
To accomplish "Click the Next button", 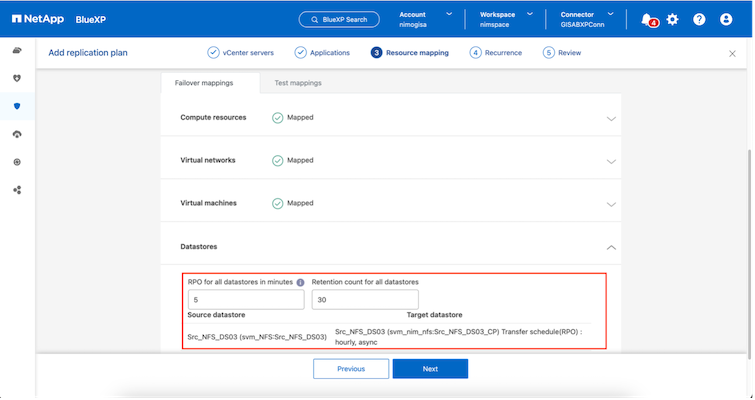I will tap(430, 368).
